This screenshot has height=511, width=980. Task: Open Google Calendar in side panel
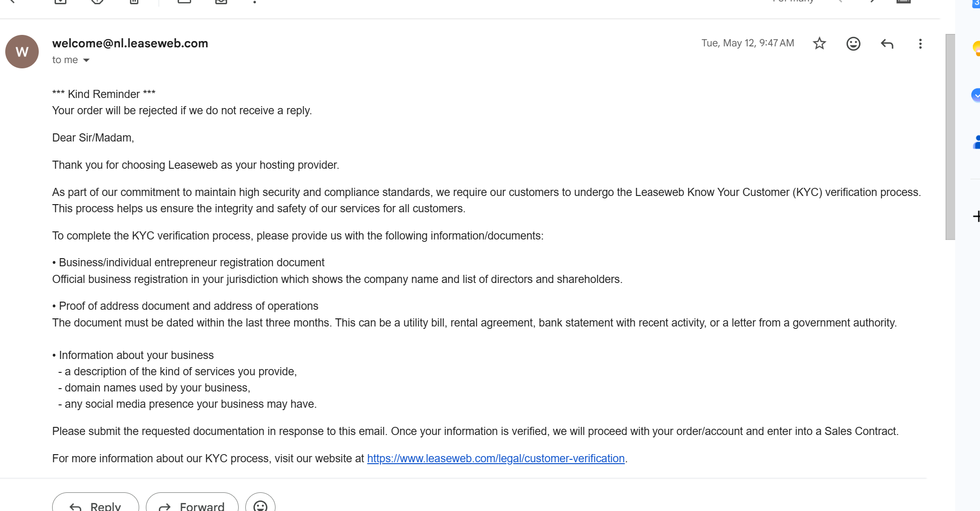(x=976, y=3)
